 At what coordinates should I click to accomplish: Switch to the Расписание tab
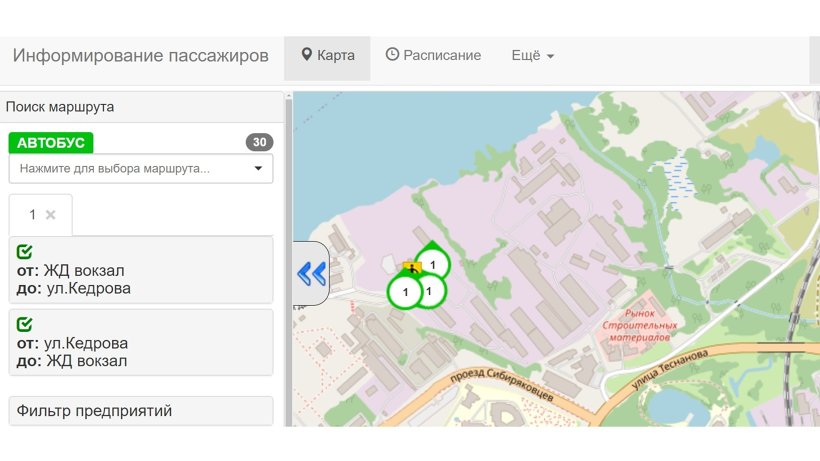click(x=433, y=55)
